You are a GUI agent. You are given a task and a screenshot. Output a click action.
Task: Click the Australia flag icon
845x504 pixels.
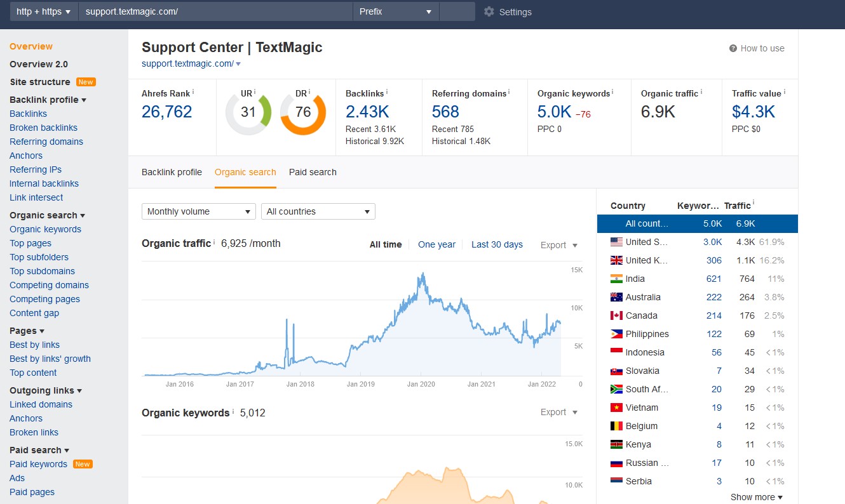click(x=616, y=297)
